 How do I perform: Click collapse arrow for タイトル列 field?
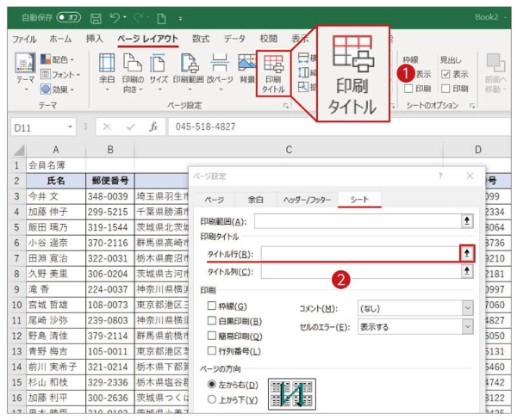[467, 271]
